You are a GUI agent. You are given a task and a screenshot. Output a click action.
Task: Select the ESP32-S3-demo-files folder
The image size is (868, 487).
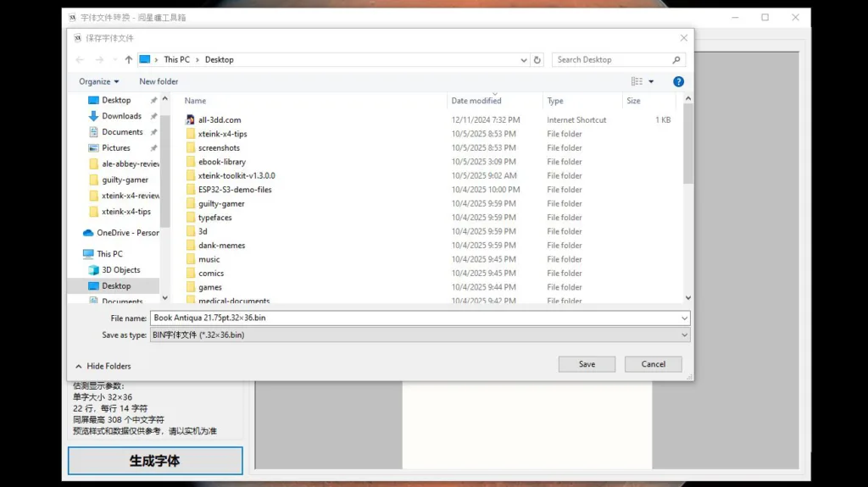pyautogui.click(x=235, y=190)
